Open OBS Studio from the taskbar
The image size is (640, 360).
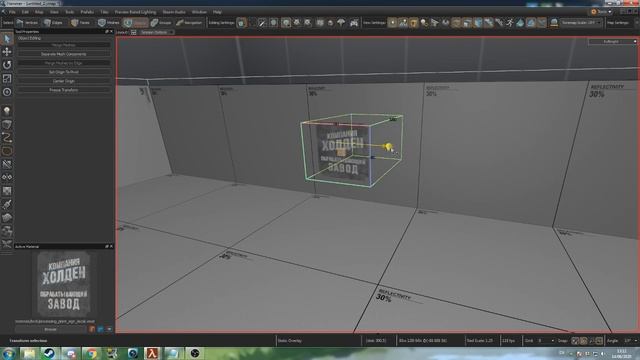click(x=195, y=353)
